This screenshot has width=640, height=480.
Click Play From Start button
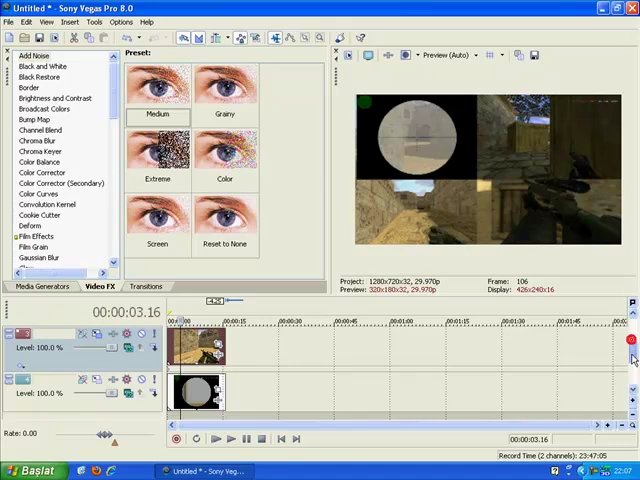216,439
